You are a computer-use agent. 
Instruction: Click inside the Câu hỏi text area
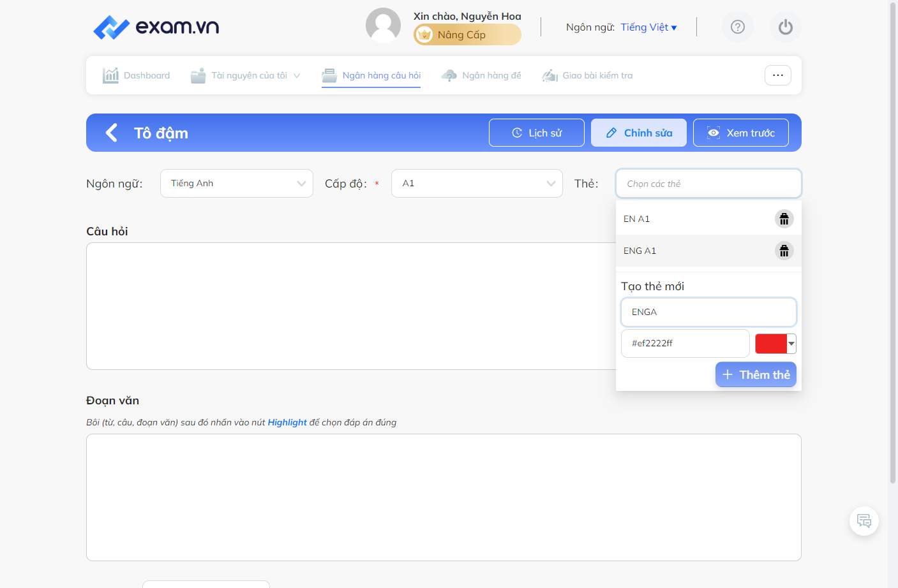[x=351, y=306]
